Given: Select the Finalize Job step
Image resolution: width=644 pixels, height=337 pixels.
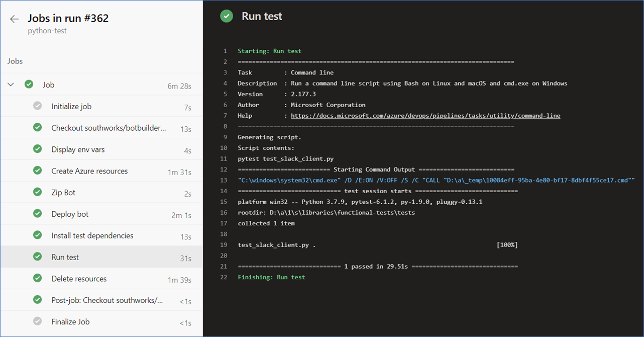Looking at the screenshot, I should (x=101, y=321).
